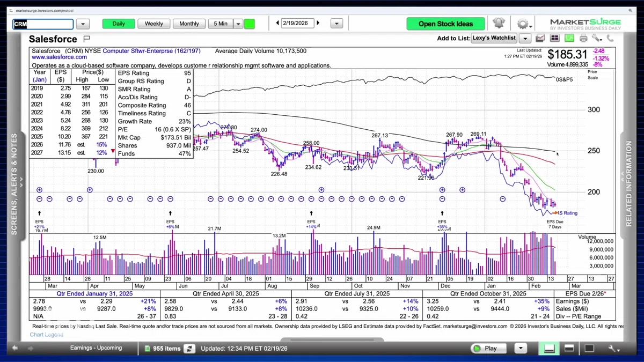Click the printer icon

tap(583, 38)
